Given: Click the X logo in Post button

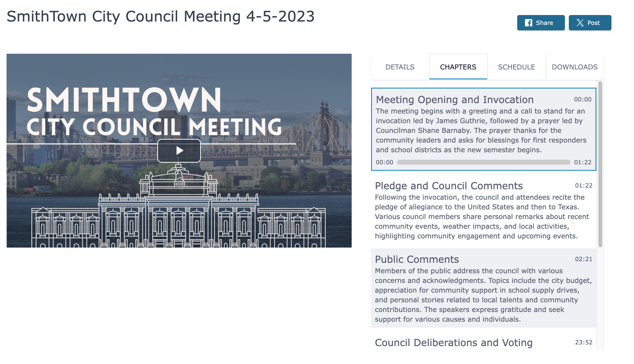Looking at the screenshot, I should pos(580,23).
